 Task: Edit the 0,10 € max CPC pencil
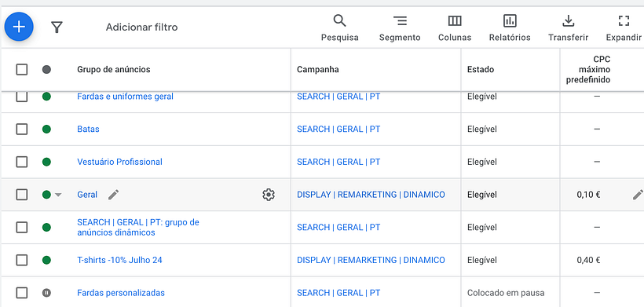pyautogui.click(x=638, y=195)
